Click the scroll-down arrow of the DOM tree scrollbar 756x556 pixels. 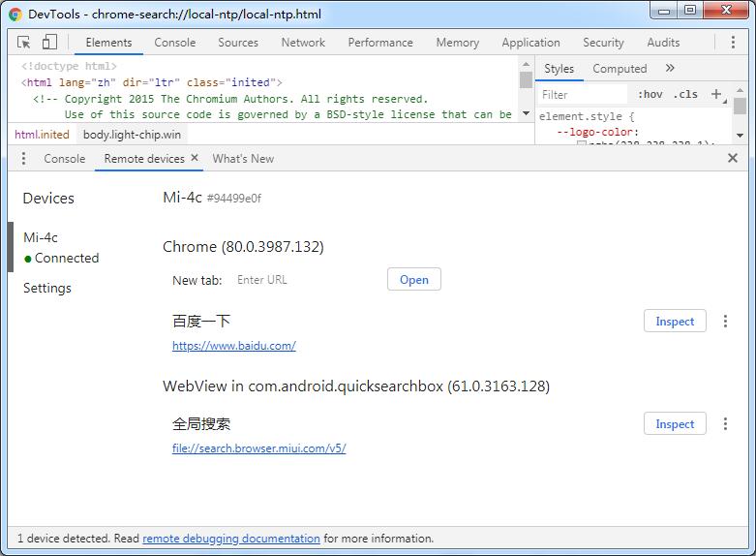click(x=526, y=114)
